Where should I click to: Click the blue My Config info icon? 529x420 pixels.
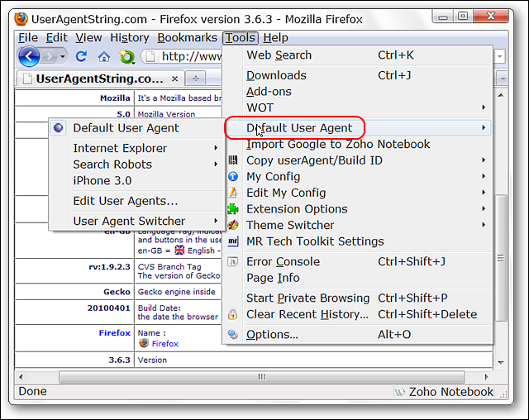point(232,177)
